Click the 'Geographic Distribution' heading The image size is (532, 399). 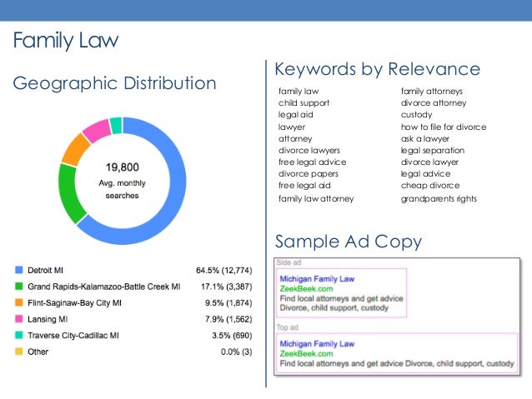coord(114,83)
